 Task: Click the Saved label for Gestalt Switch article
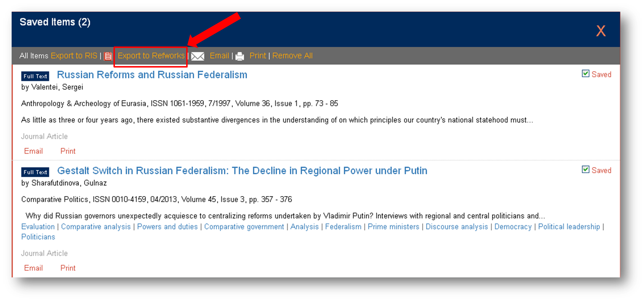tap(601, 170)
